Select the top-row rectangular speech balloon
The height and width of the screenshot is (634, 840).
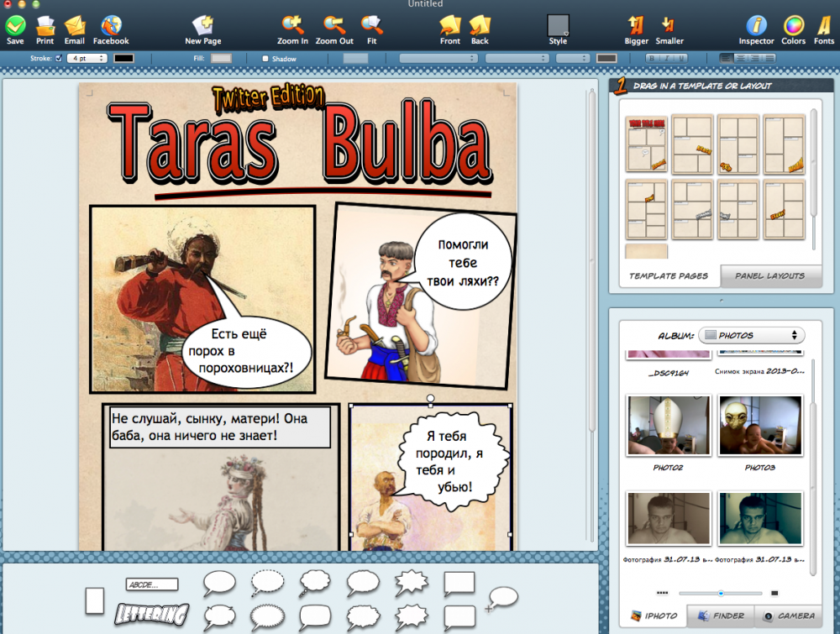[x=459, y=584]
